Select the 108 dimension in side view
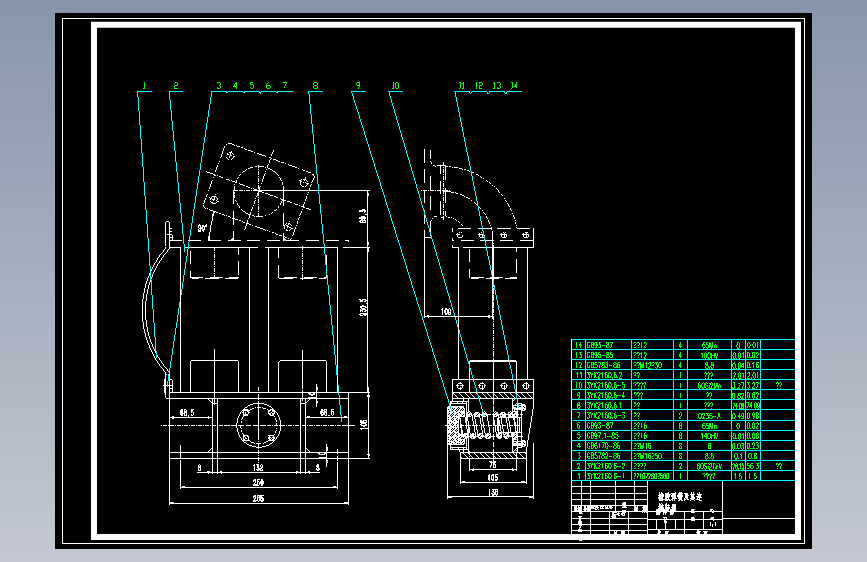Screen dimensions: 867x562 [x=446, y=312]
